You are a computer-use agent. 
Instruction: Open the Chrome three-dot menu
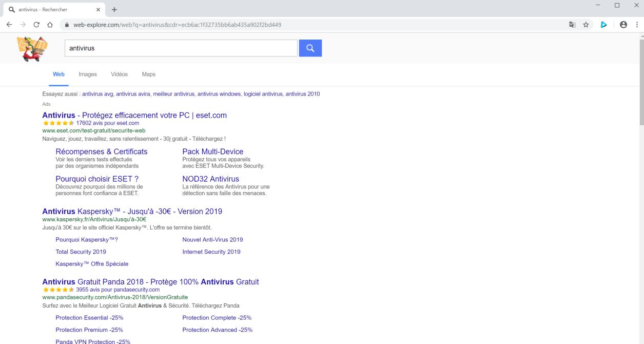pos(637,25)
